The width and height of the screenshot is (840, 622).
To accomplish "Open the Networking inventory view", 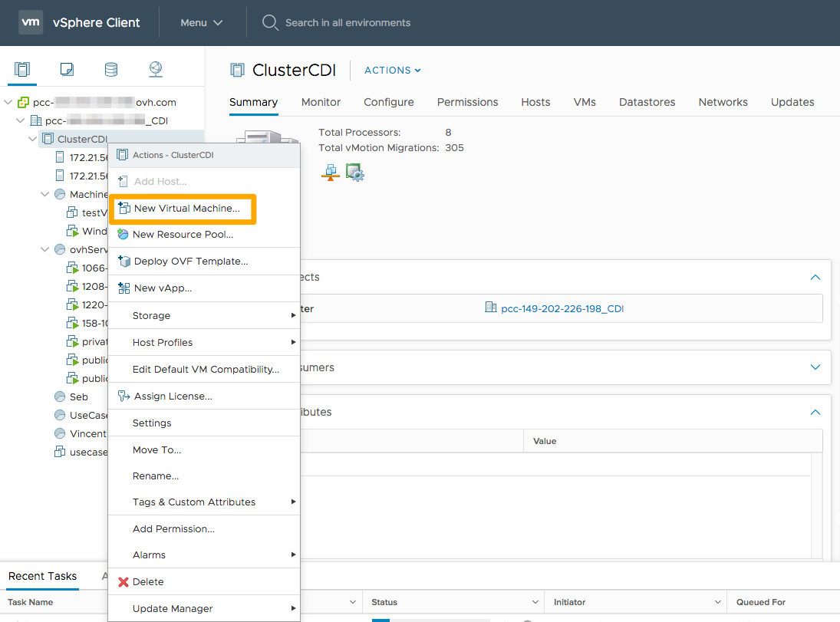I will click(x=156, y=69).
